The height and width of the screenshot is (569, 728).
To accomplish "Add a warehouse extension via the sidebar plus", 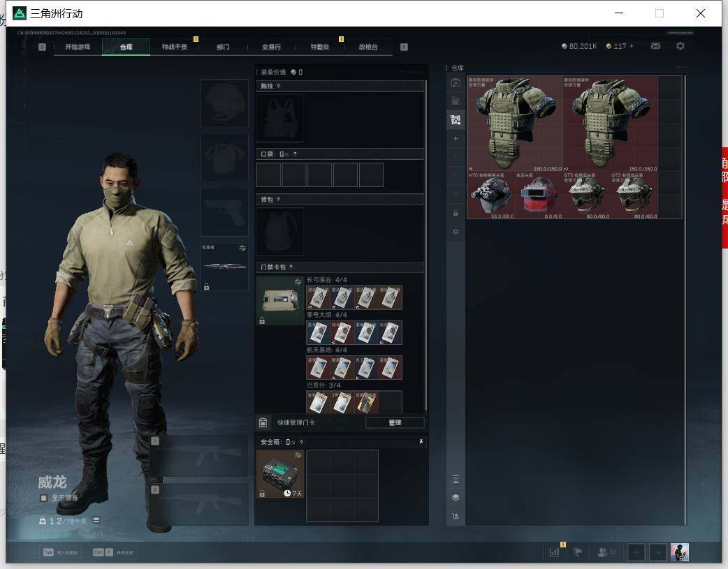I will 456,139.
